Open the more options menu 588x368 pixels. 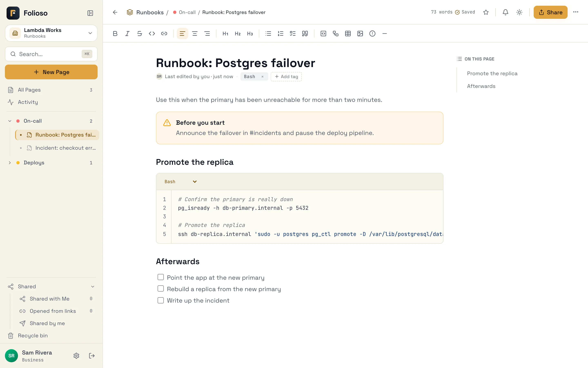tap(576, 12)
